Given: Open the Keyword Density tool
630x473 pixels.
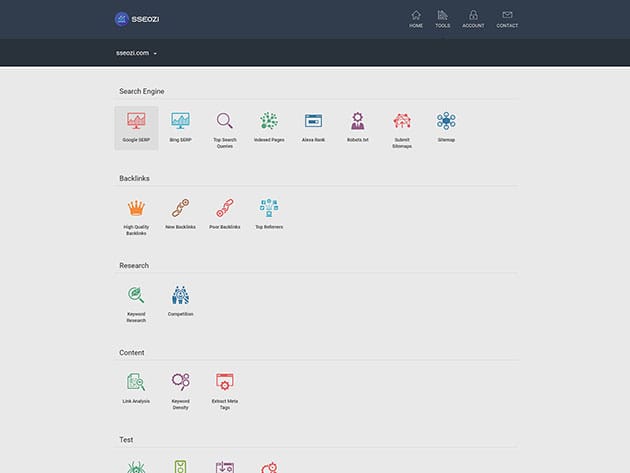Looking at the screenshot, I should coord(180,387).
